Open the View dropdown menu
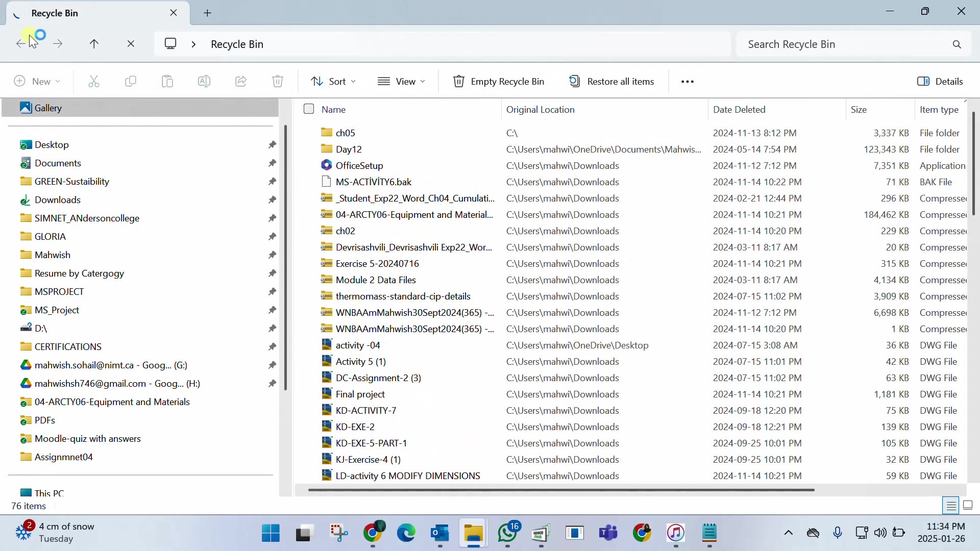Image resolution: width=980 pixels, height=551 pixels. tap(402, 82)
